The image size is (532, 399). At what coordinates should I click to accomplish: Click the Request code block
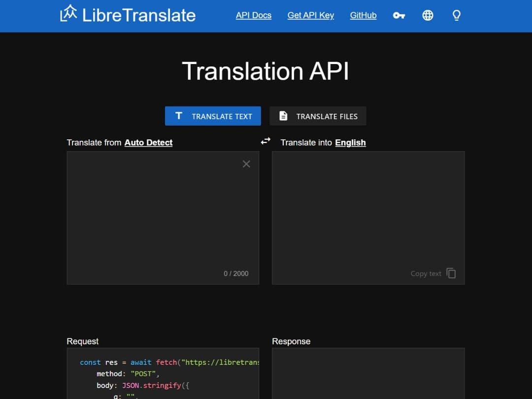click(x=163, y=373)
